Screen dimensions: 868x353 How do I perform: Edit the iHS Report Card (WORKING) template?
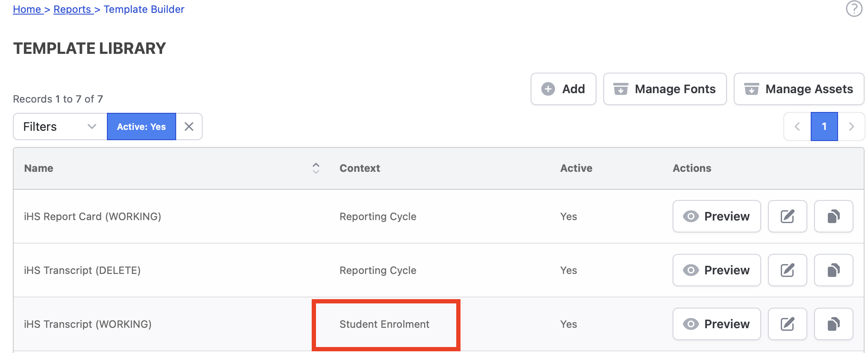[x=787, y=216]
